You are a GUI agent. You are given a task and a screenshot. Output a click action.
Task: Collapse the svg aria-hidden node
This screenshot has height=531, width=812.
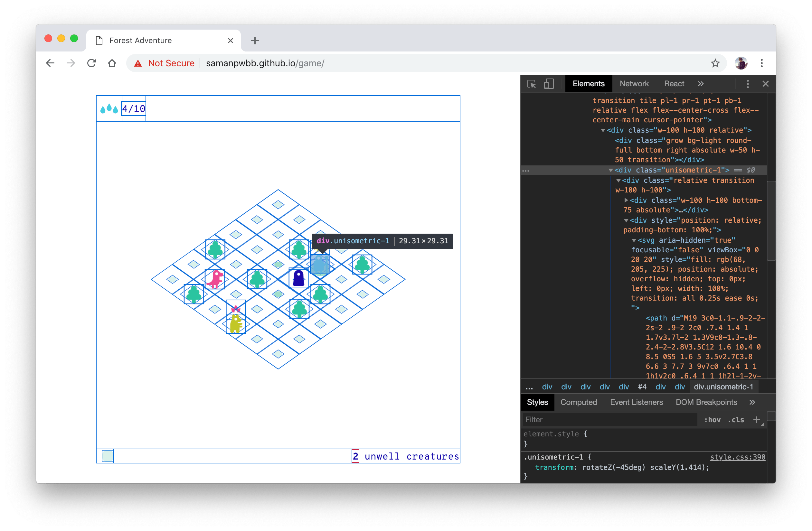(x=634, y=240)
